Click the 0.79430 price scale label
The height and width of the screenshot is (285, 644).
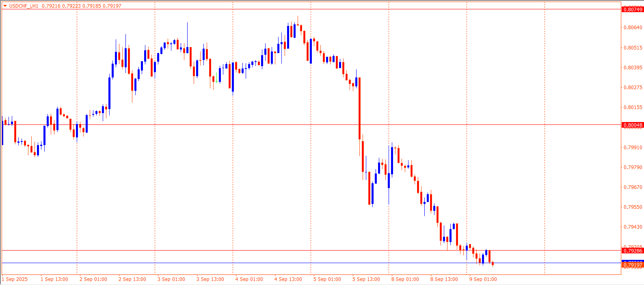tap(633, 227)
